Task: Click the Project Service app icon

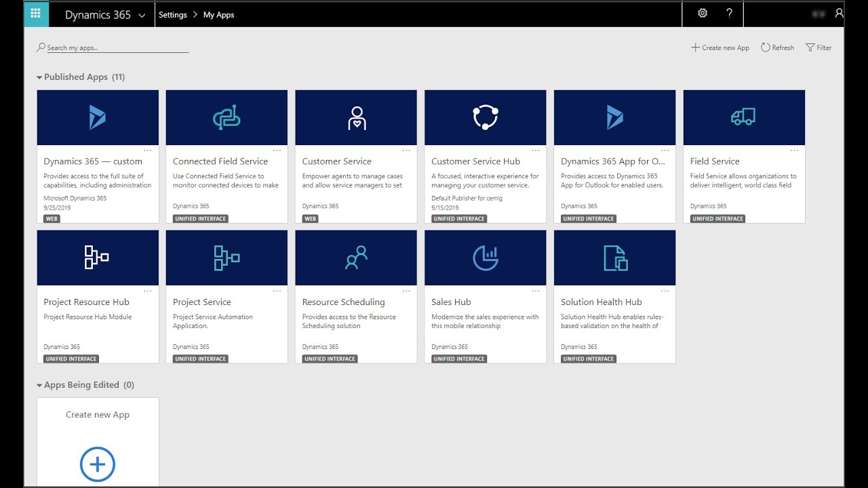Action: pyautogui.click(x=226, y=258)
